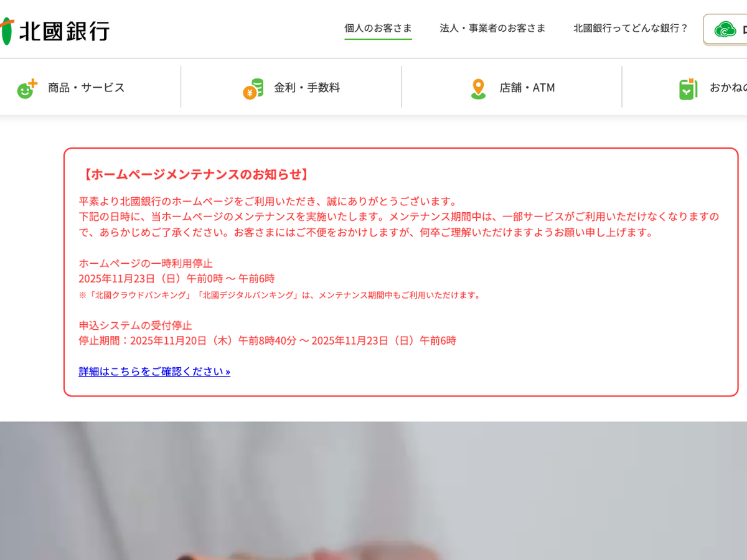Follow the 詳細はこちらをご確認ください link
This screenshot has width=747, height=560.
pyautogui.click(x=154, y=371)
